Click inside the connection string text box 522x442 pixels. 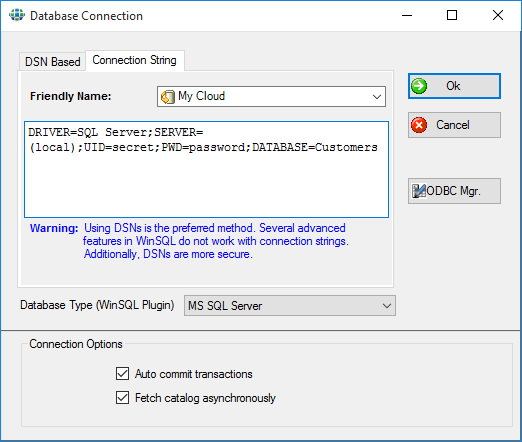pos(206,170)
